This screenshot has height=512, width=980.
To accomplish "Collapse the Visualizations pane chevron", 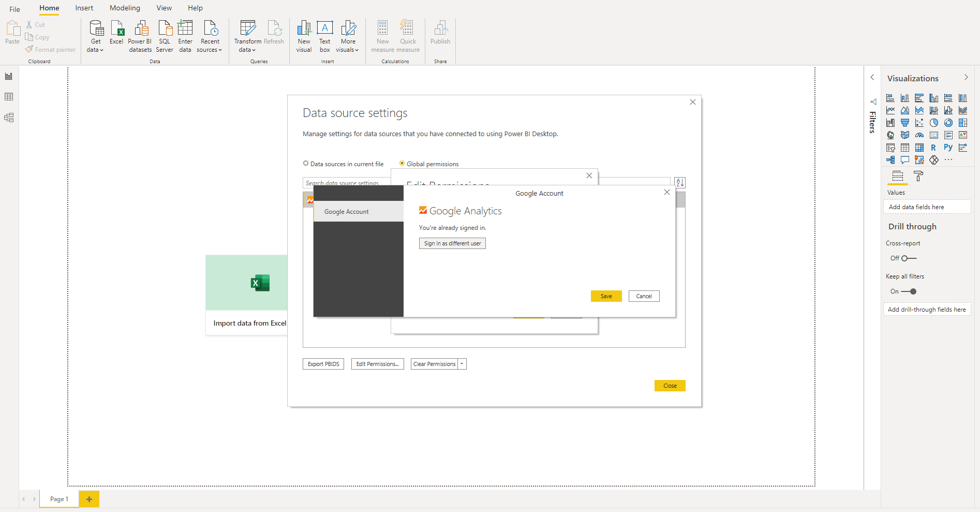I will pyautogui.click(x=966, y=78).
